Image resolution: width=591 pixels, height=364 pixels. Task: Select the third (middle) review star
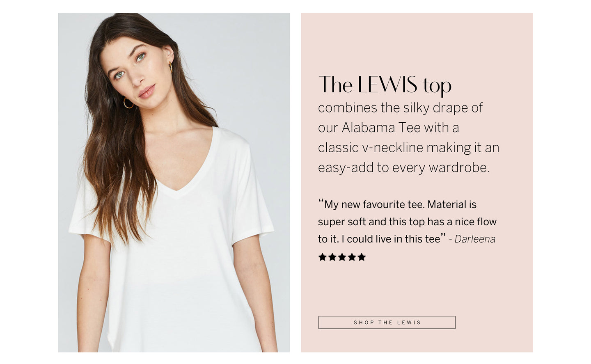[342, 257]
